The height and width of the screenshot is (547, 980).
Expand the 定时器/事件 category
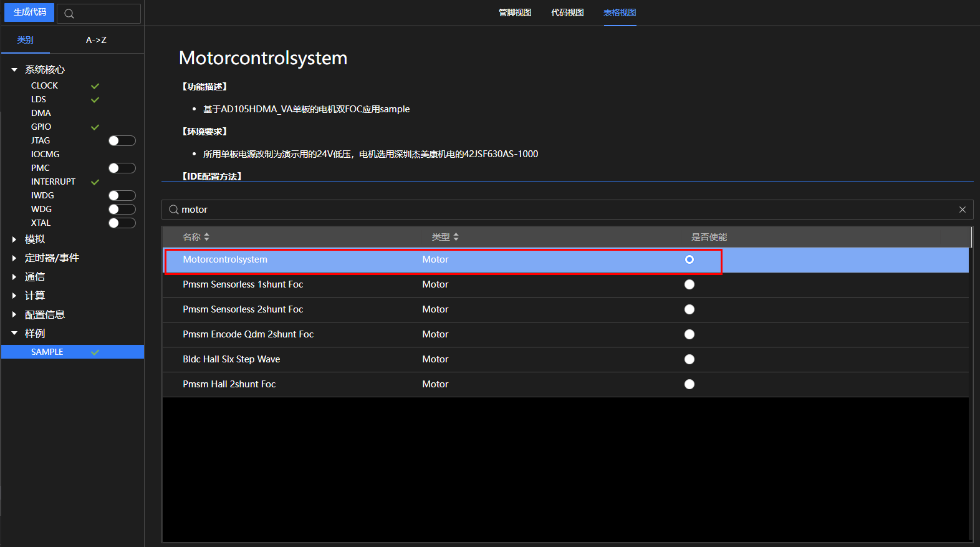coord(14,258)
